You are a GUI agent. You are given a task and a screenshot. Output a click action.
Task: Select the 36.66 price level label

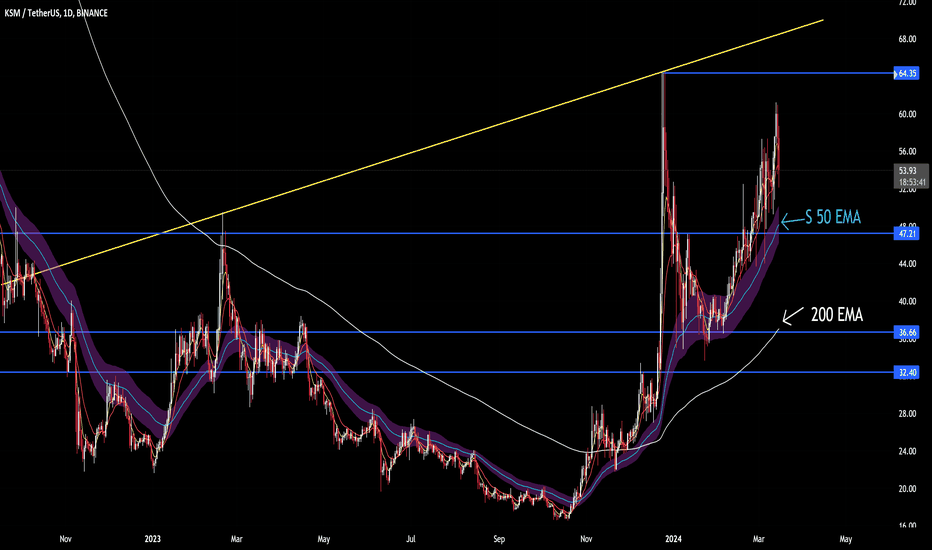point(907,332)
